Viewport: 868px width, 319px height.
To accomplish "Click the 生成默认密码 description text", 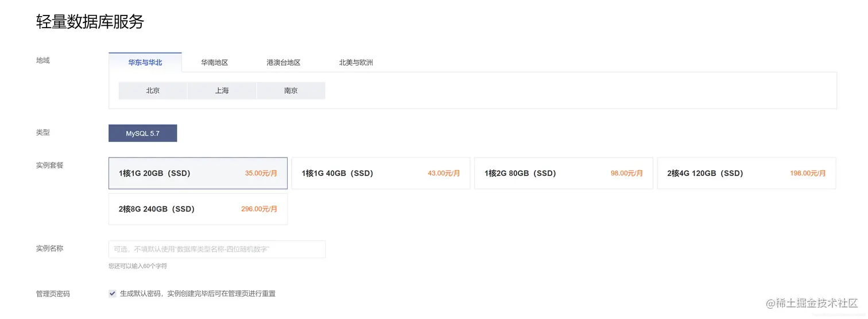I will coord(197,294).
